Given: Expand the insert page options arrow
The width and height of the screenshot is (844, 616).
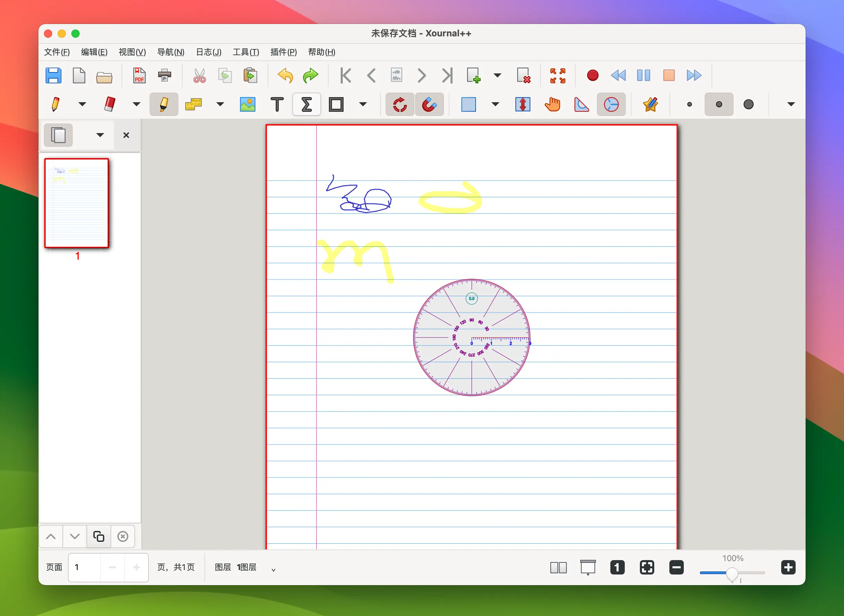Looking at the screenshot, I should pos(497,76).
